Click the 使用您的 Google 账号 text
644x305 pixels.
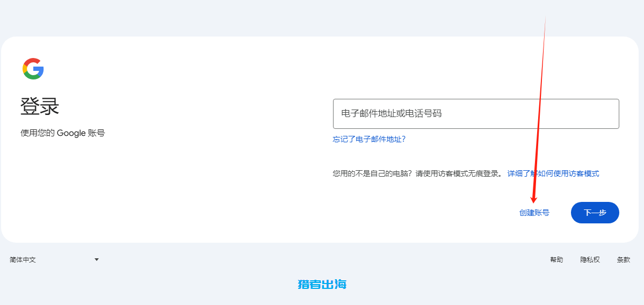63,133
